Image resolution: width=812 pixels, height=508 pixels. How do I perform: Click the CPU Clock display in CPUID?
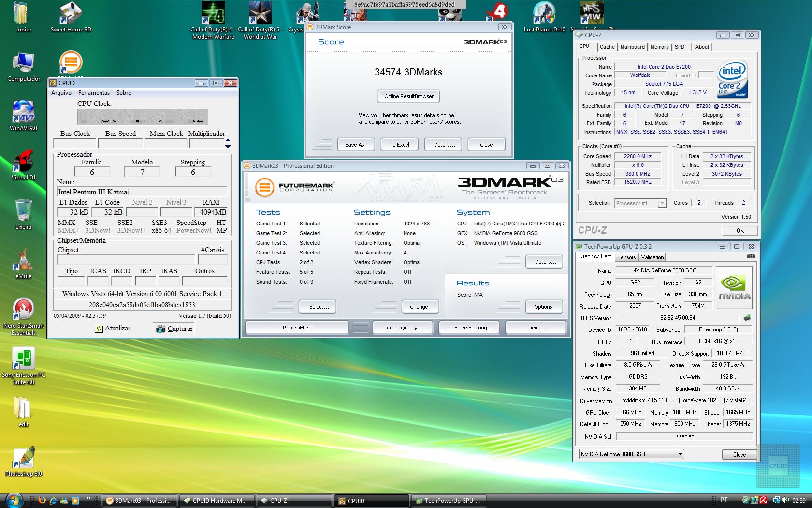coord(142,117)
